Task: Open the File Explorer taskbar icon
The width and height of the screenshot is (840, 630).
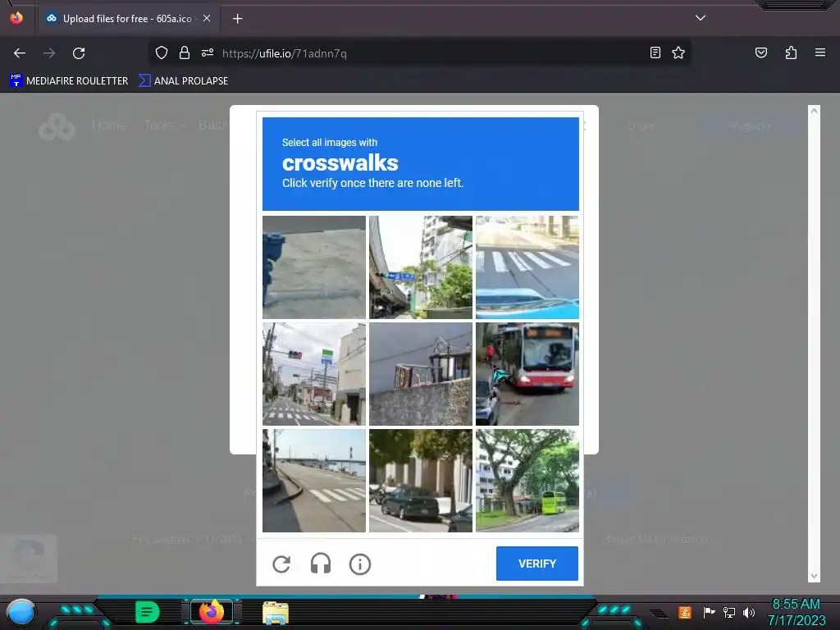Action: [x=276, y=613]
